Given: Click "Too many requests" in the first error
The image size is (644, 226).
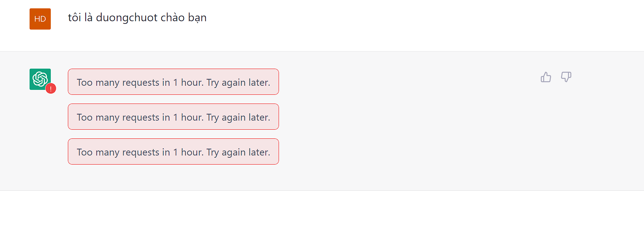Looking at the screenshot, I should coord(118,83).
